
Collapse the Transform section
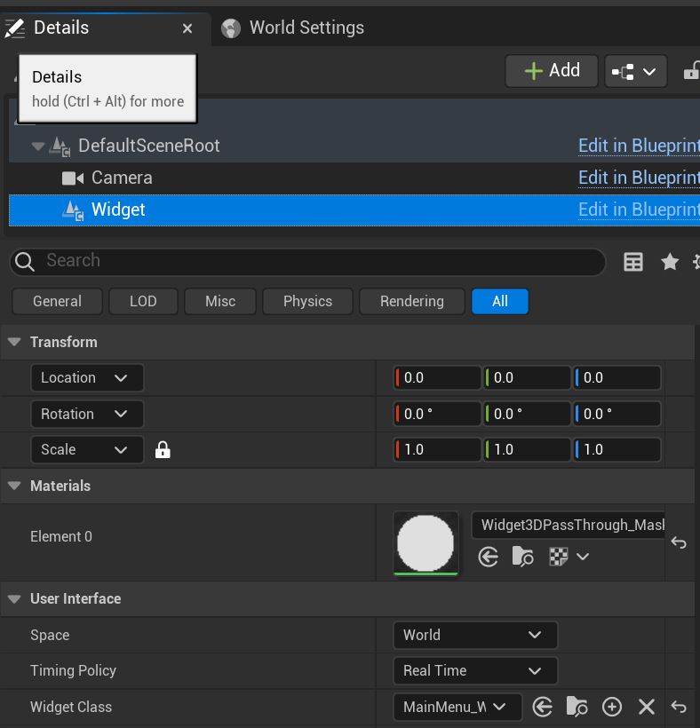pyautogui.click(x=14, y=343)
